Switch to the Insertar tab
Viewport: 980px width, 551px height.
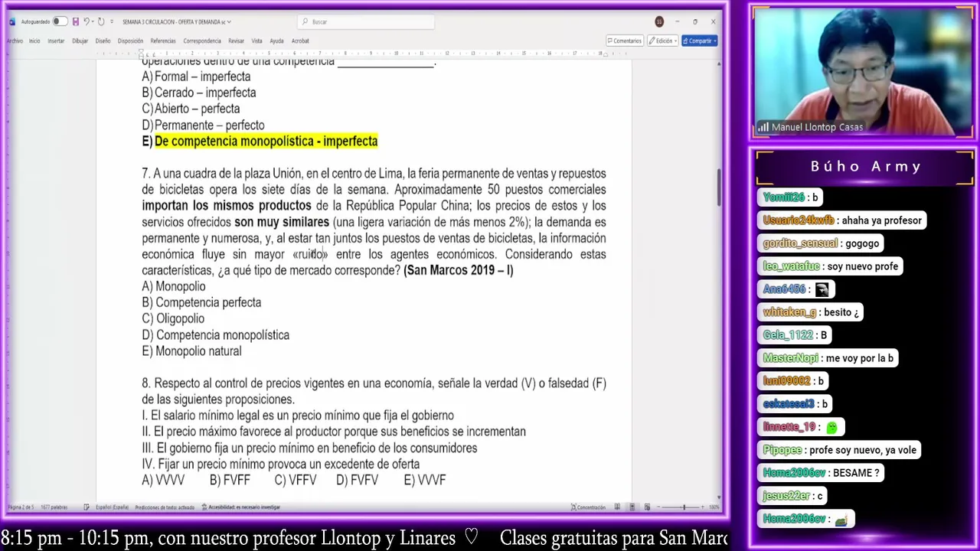click(56, 41)
